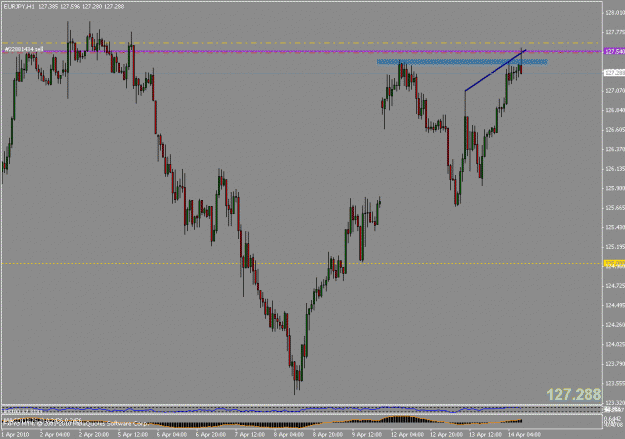Viewport: 625px width, 439px height.
Task: Click the purple 127.540 price tag
Action: pos(614,51)
